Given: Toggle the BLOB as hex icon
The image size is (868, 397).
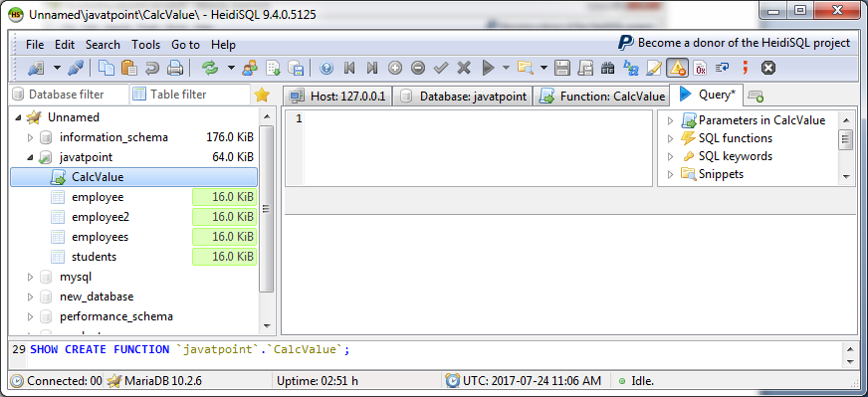Looking at the screenshot, I should (x=700, y=68).
